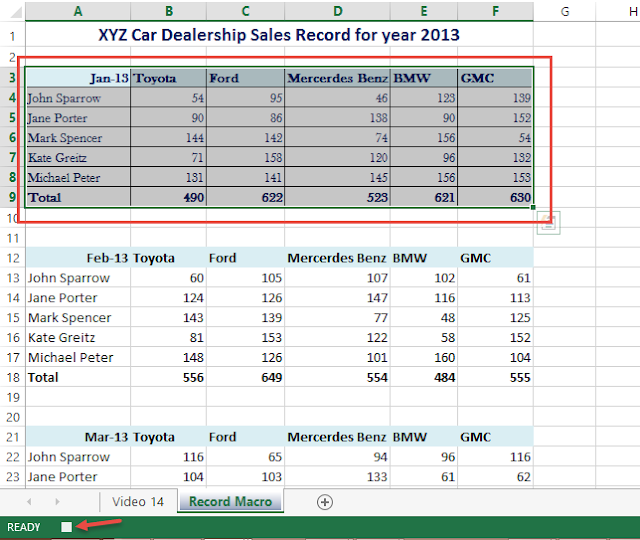Switch to the Video 14 sheet tab
This screenshot has width=640, height=540.
(138, 502)
